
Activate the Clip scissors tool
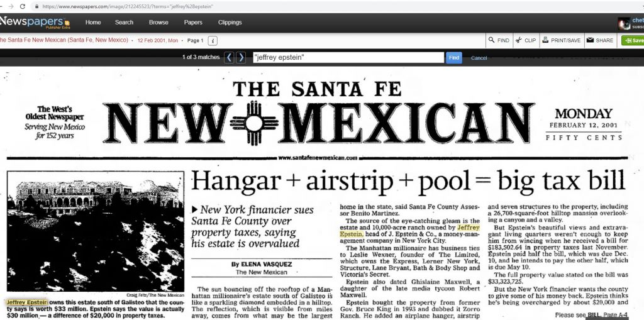[526, 40]
